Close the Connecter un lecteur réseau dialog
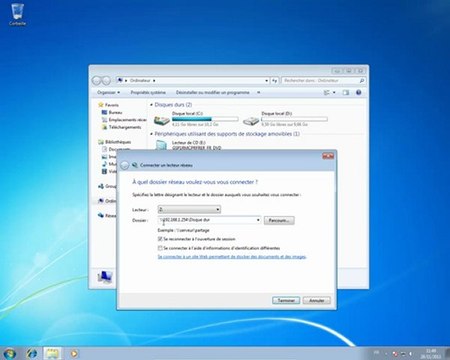The width and height of the screenshot is (450, 360). 328,156
